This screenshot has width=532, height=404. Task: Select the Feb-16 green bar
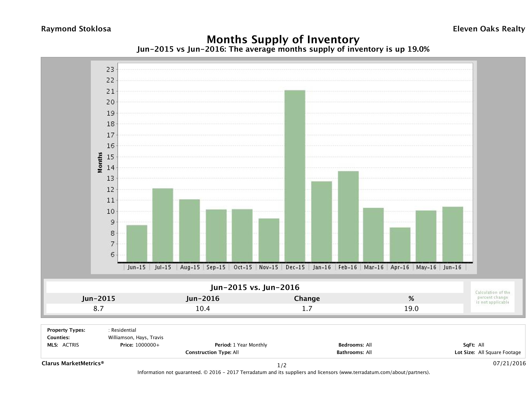click(348, 216)
